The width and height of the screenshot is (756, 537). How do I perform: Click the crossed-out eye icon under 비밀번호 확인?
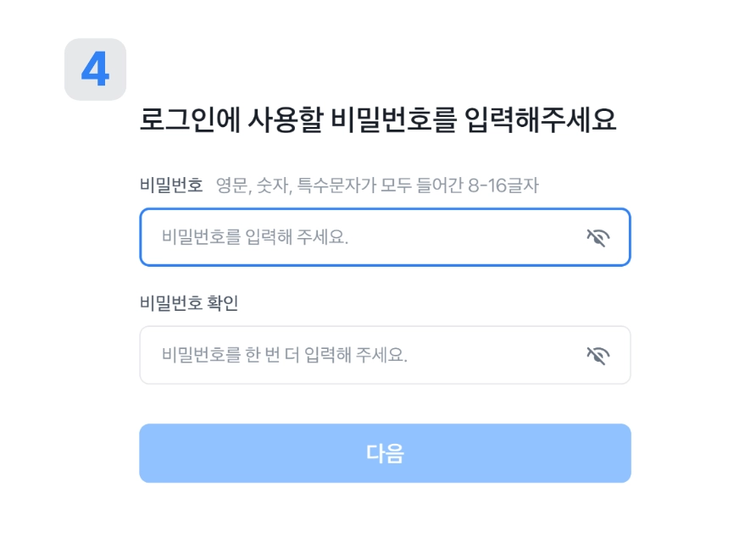(598, 355)
